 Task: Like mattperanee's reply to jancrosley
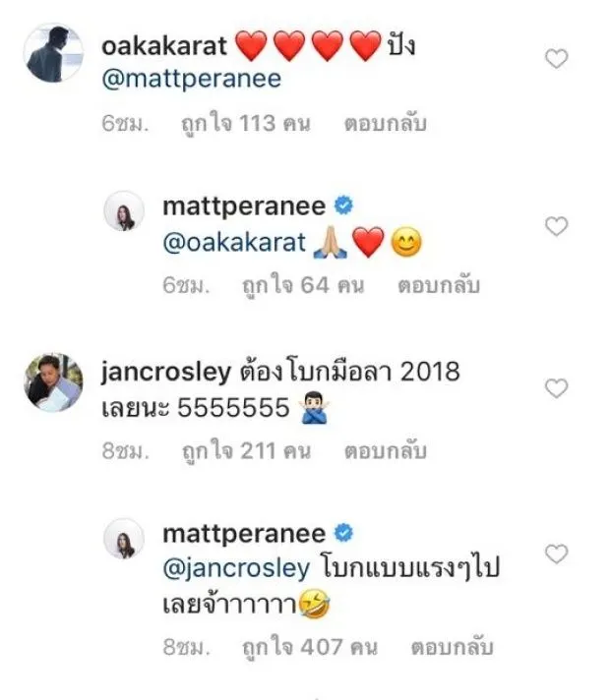click(556, 554)
